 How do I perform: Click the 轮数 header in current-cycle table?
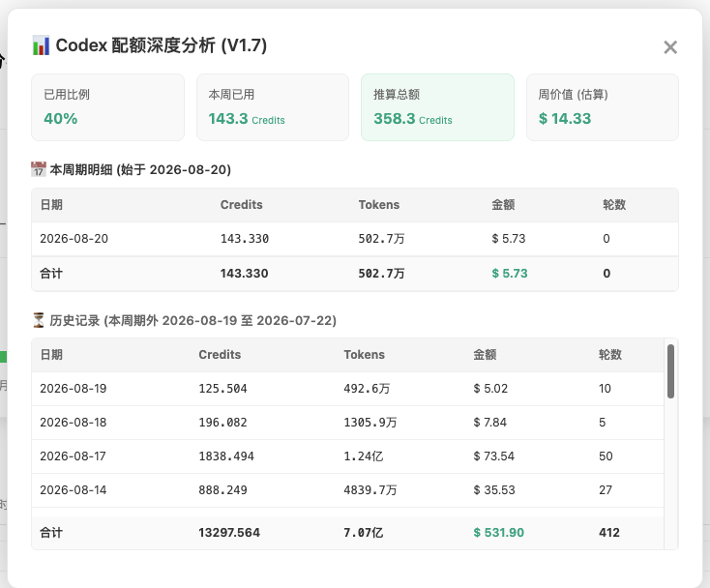pos(614,205)
